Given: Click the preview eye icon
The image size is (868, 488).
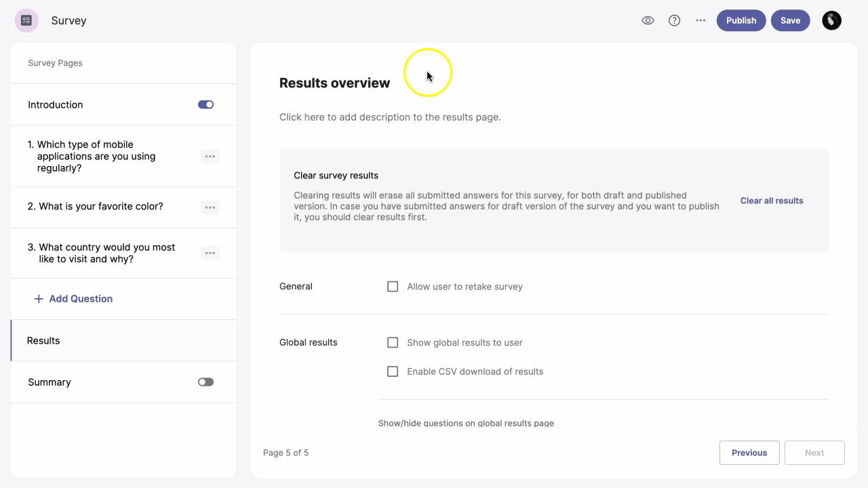Looking at the screenshot, I should [648, 20].
